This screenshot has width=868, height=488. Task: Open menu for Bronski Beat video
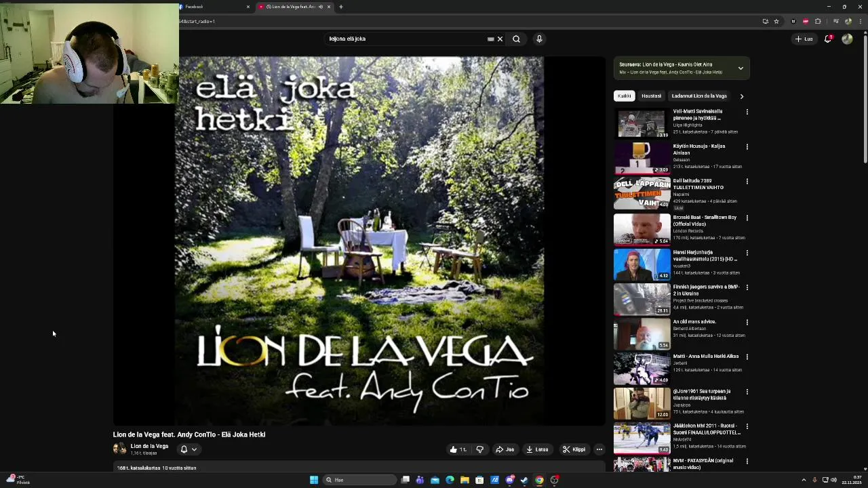tap(747, 218)
